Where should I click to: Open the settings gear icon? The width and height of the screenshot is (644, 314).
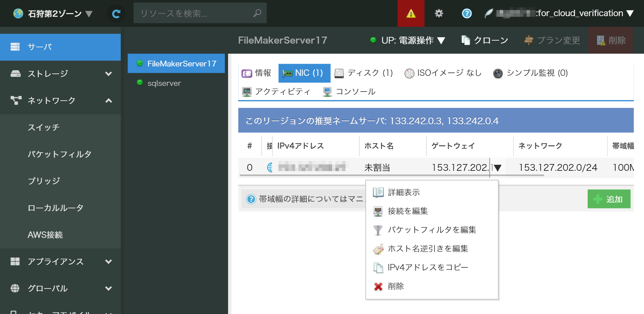(x=439, y=13)
